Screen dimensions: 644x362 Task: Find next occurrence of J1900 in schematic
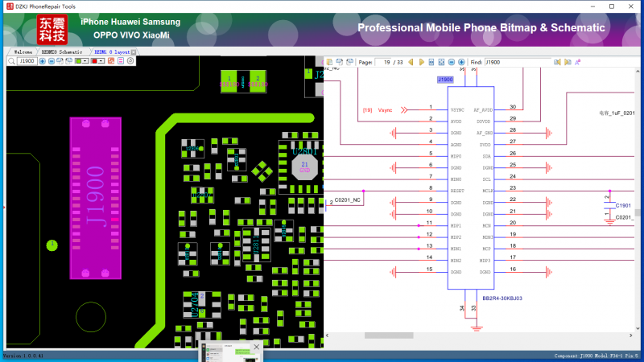tap(568, 62)
